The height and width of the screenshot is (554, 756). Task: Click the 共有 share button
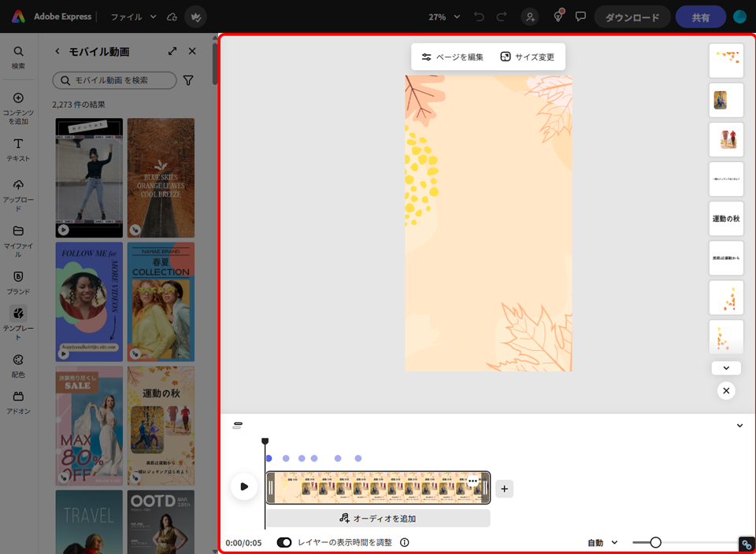pyautogui.click(x=700, y=17)
